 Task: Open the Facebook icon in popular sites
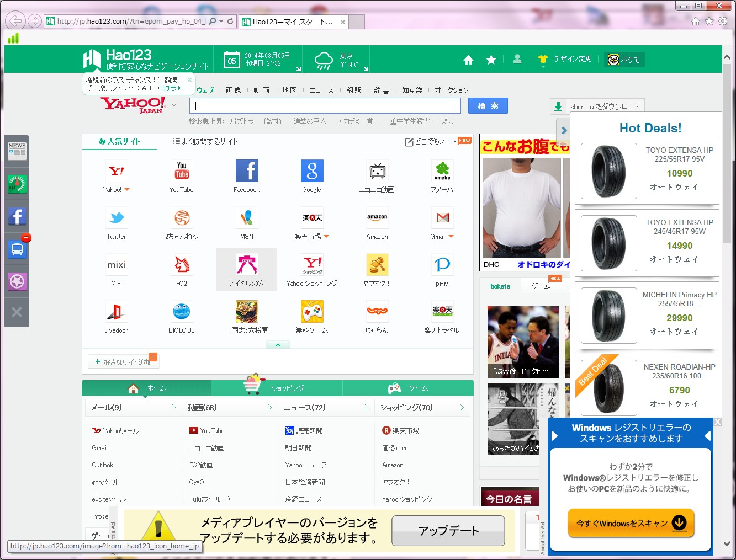coord(247,171)
